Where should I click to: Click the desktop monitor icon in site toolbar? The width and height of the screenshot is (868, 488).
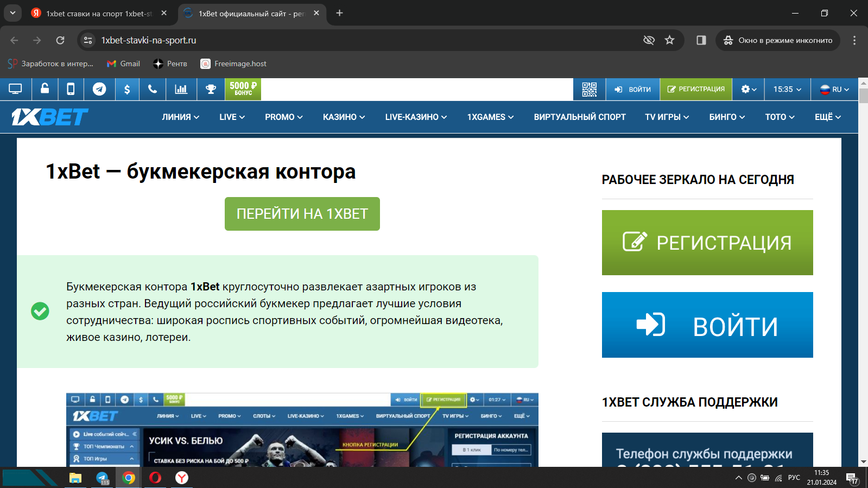pyautogui.click(x=16, y=89)
